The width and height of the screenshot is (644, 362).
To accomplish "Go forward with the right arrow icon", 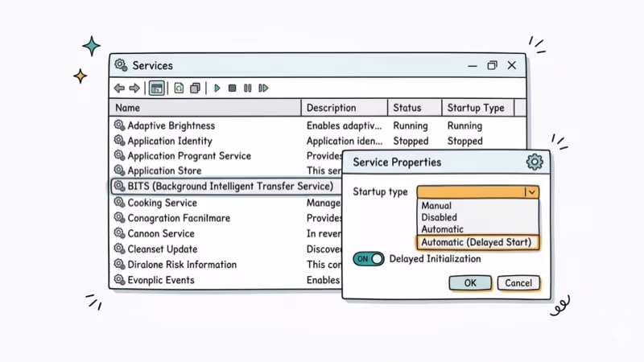I will pos(134,88).
